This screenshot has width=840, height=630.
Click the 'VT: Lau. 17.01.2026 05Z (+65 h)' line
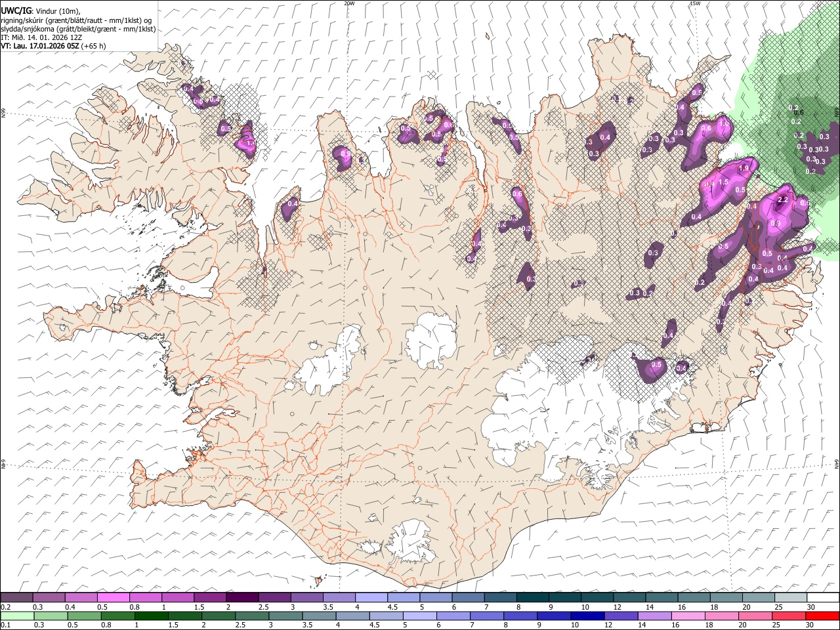click(x=53, y=46)
